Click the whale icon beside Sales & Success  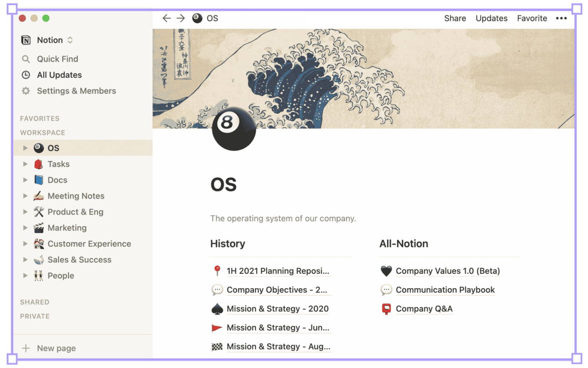point(39,260)
